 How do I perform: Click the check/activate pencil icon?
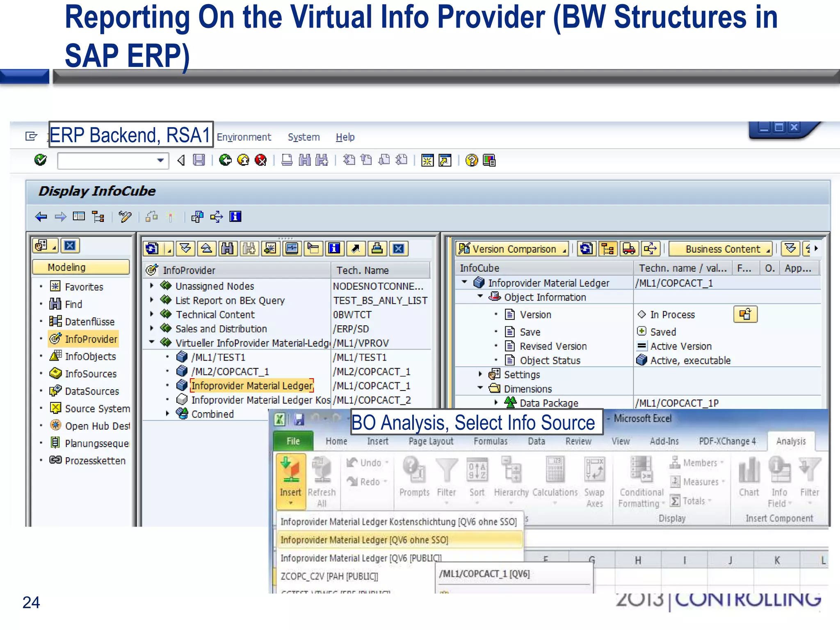tap(125, 217)
